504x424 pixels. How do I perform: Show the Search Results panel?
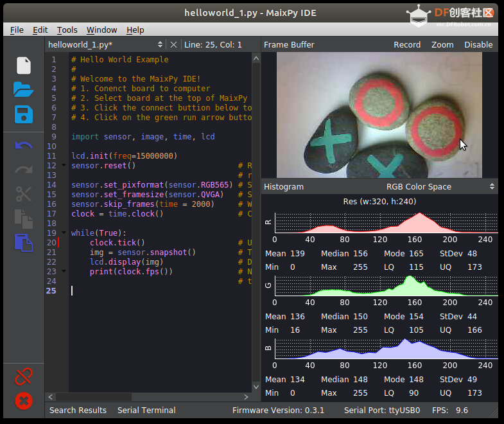tap(78, 410)
